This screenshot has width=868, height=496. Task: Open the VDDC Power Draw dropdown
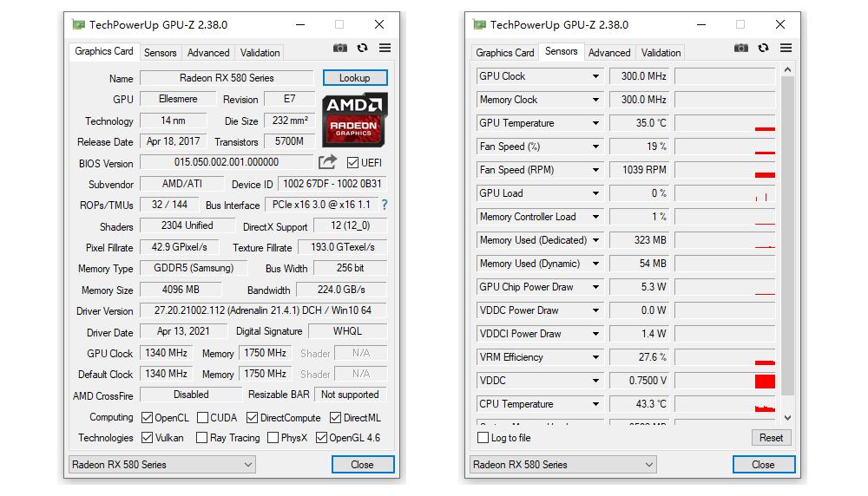point(595,310)
